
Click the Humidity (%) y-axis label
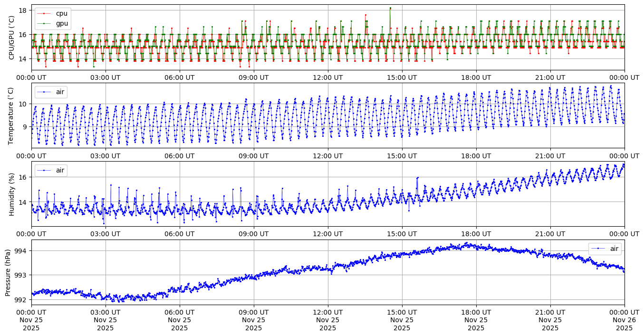(12, 194)
